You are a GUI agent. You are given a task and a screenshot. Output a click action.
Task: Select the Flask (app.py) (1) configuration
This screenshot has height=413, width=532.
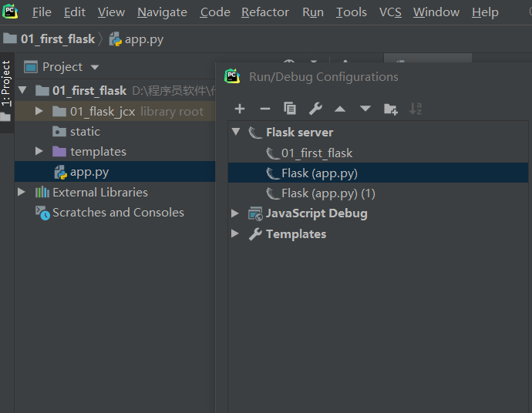328,193
